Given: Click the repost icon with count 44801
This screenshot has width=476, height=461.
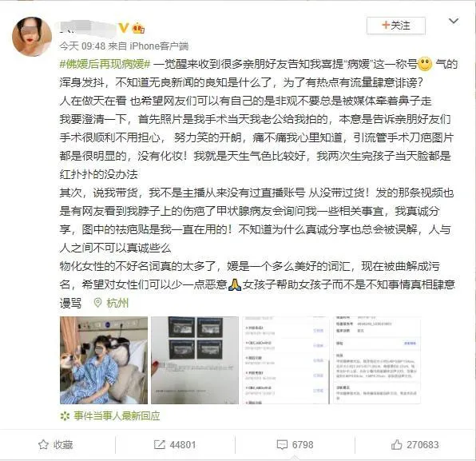Looking at the screenshot, I should [160, 444].
